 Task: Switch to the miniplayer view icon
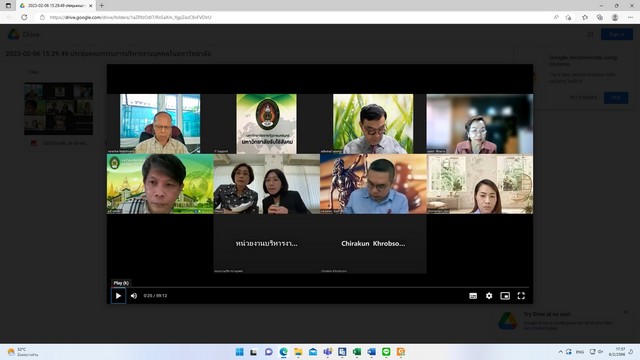pos(505,296)
